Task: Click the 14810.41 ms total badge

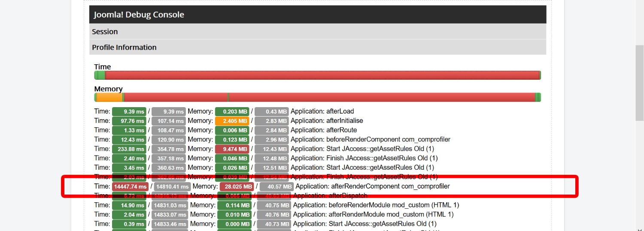Action: [x=172, y=187]
